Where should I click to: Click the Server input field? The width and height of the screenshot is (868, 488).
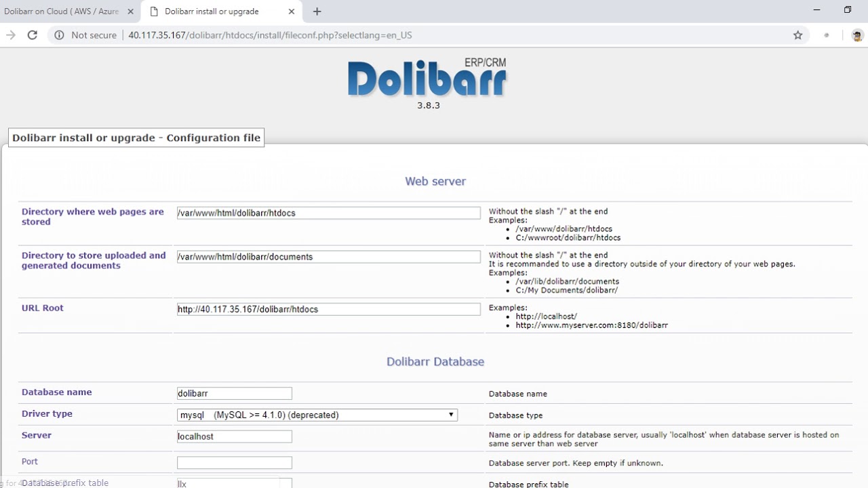(234, 436)
